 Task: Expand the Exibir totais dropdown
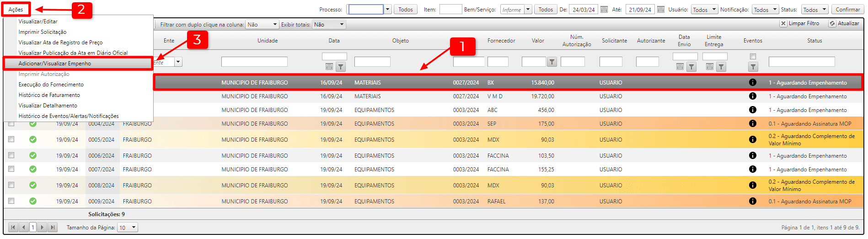328,25
